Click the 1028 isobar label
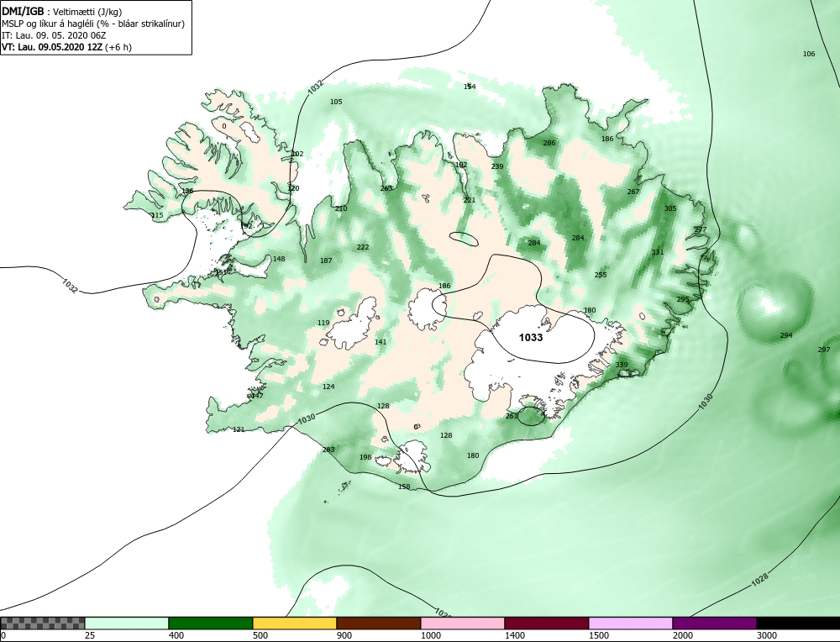Viewport: 840px width, 642px height. [x=759, y=581]
